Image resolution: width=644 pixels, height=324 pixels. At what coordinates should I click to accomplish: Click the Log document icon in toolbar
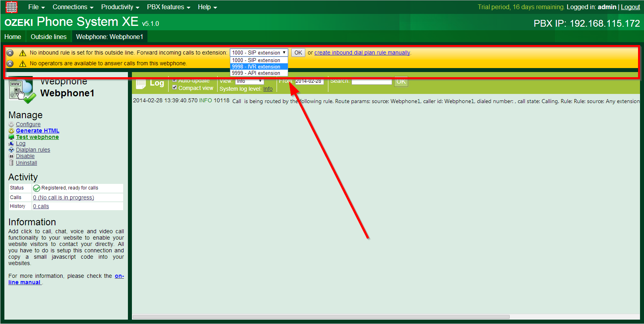[x=141, y=84]
